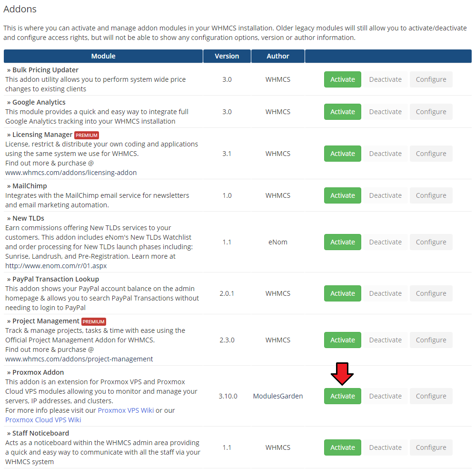Viewport: 475px width, 476px height.
Task: Click version 2.0.1 in PayPal row
Action: tap(227, 293)
